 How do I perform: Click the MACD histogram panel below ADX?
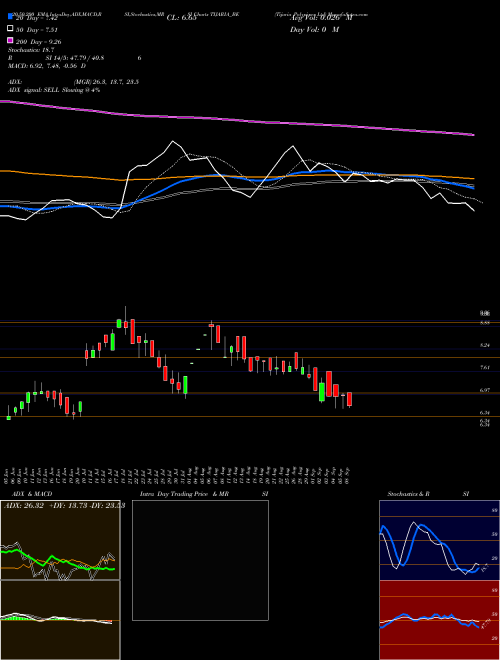(x=60, y=620)
